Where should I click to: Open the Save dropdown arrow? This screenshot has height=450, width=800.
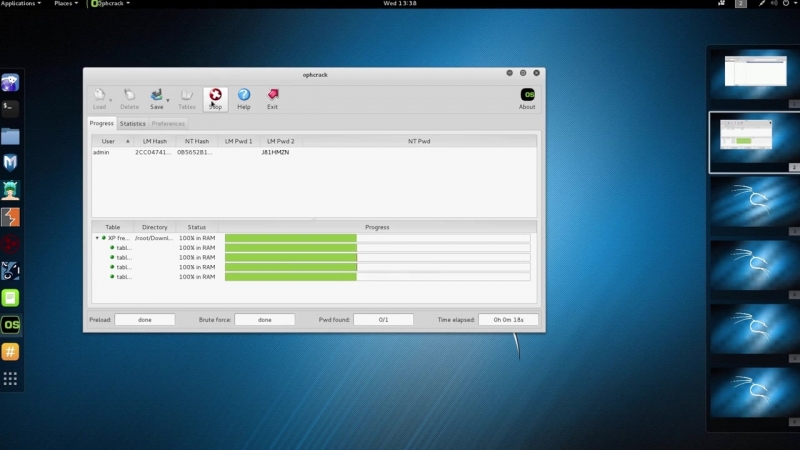[x=168, y=100]
